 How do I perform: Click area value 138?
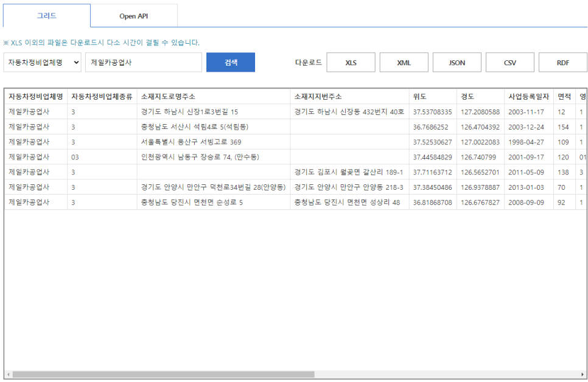[563, 172]
